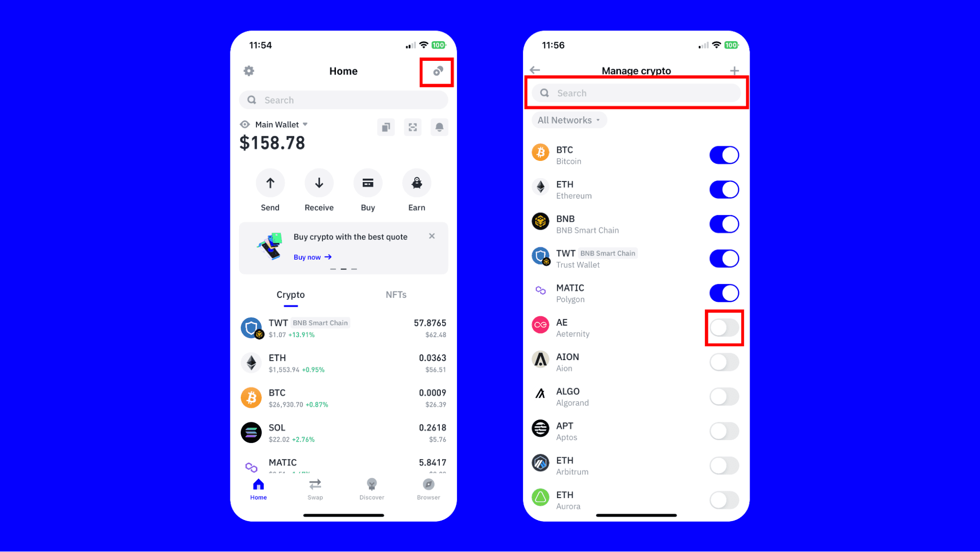Select the Crypto tab on home screen

(291, 294)
